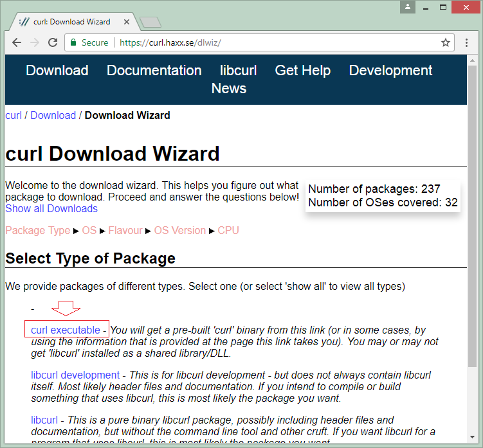Maximize the Chrome window
The width and height of the screenshot is (483, 448).
click(x=443, y=7)
